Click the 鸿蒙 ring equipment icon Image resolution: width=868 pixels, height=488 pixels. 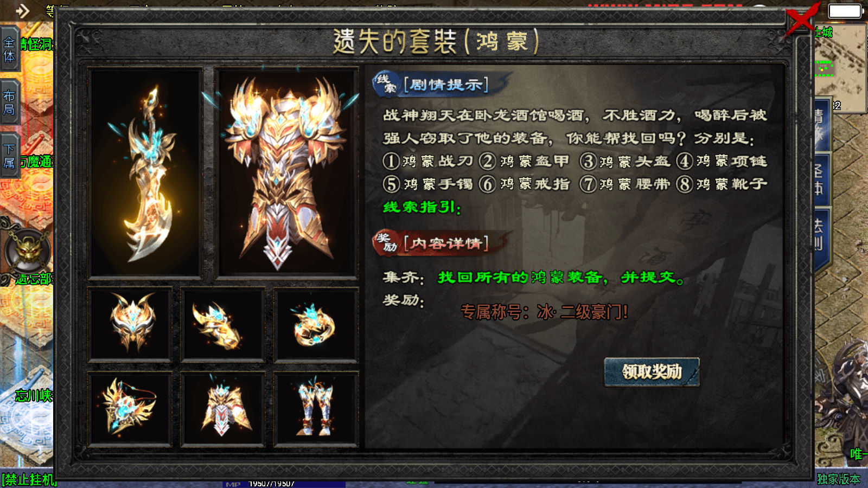tap(316, 324)
